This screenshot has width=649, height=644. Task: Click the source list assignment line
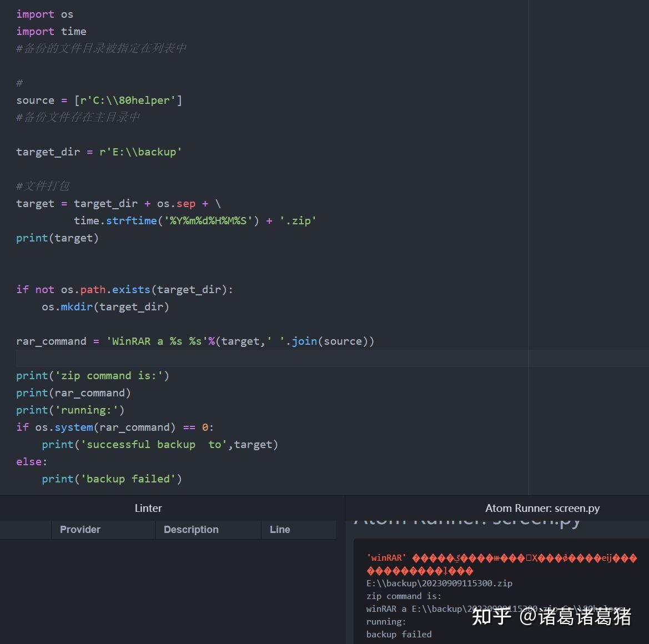[x=99, y=100]
